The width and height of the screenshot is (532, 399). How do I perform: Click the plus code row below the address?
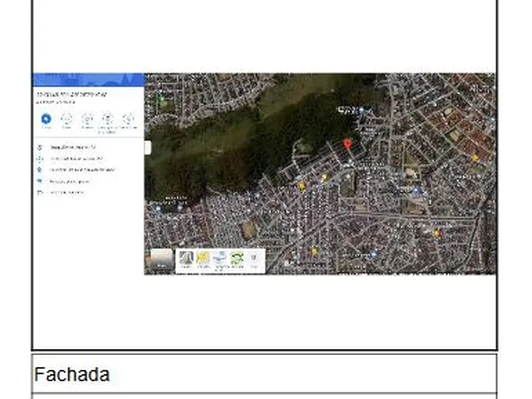pyautogui.click(x=76, y=159)
